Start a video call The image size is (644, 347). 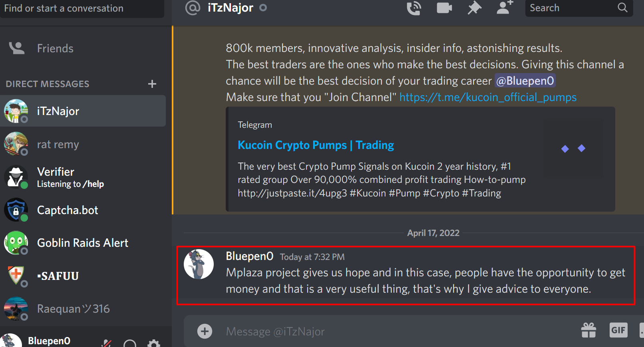click(x=444, y=8)
